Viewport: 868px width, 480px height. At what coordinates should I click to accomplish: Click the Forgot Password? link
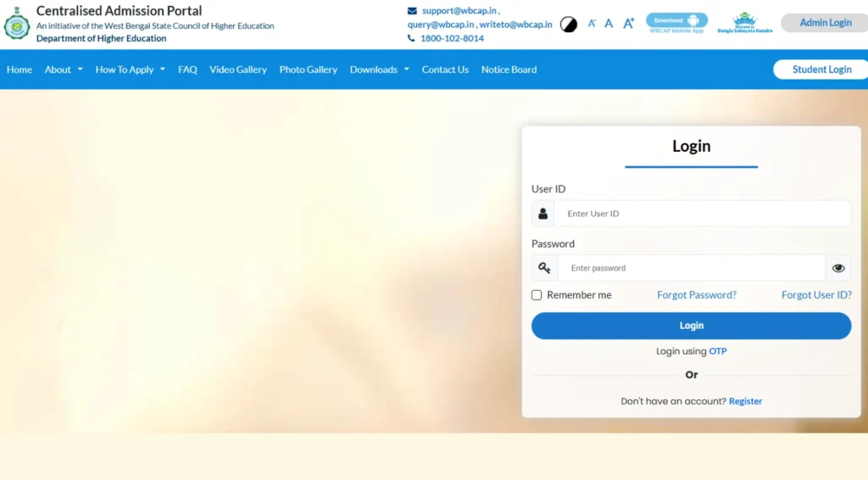coord(697,295)
